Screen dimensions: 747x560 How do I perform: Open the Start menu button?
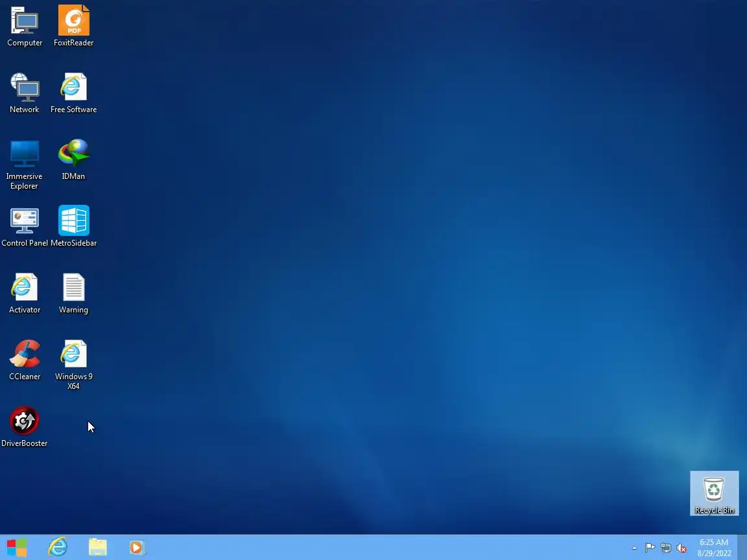17,548
